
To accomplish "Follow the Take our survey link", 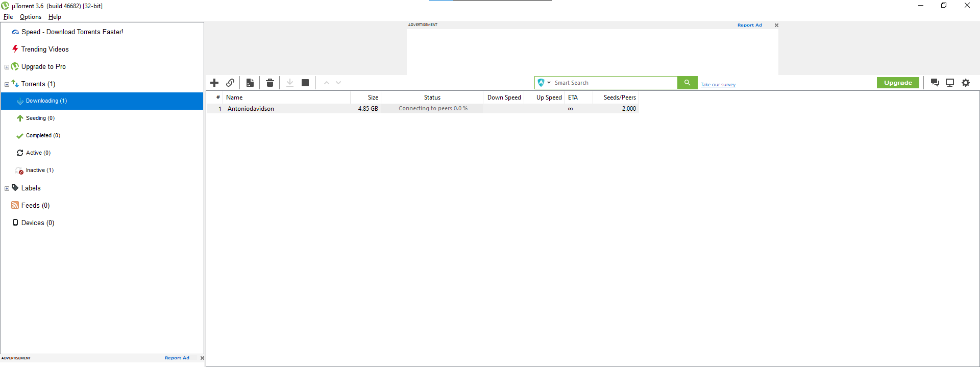I will [x=718, y=85].
